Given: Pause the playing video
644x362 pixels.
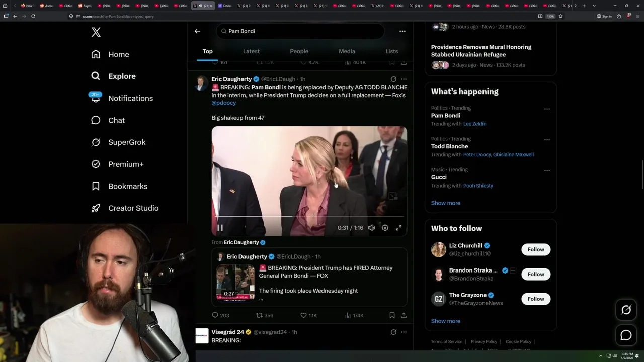Looking at the screenshot, I should coord(220,228).
